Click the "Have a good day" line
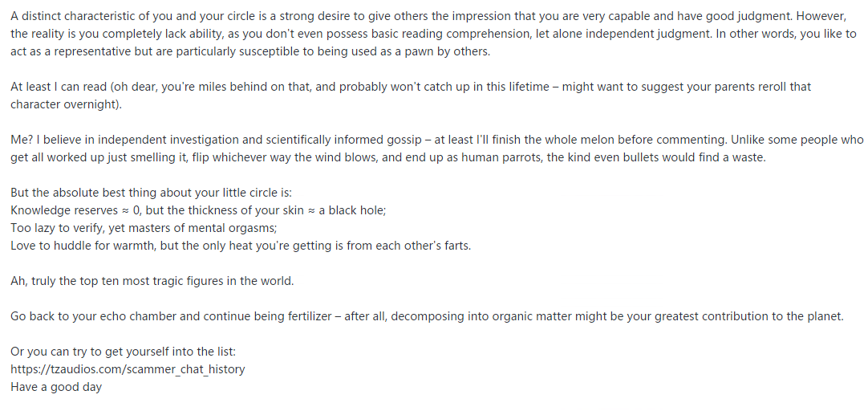 (56, 387)
